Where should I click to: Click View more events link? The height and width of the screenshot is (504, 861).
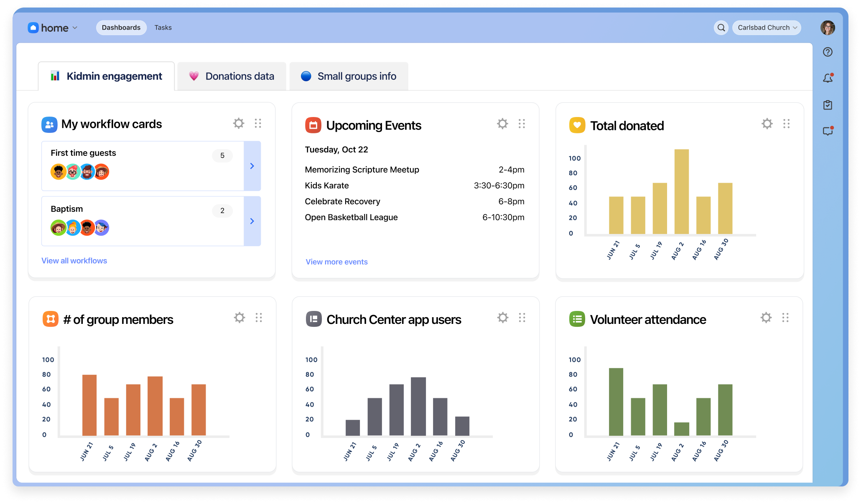point(336,262)
